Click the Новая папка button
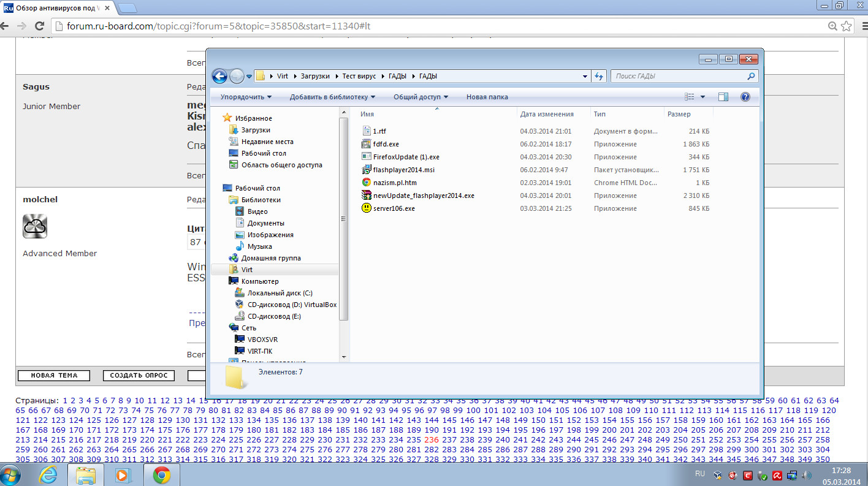 [487, 97]
